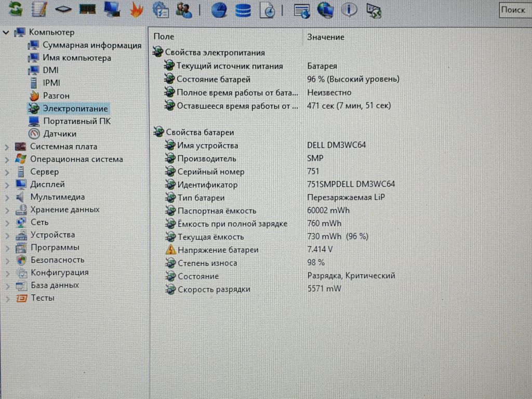Screen dimensions: 532x399
Task: Click inside the Поиск search field
Action: [515, 10]
